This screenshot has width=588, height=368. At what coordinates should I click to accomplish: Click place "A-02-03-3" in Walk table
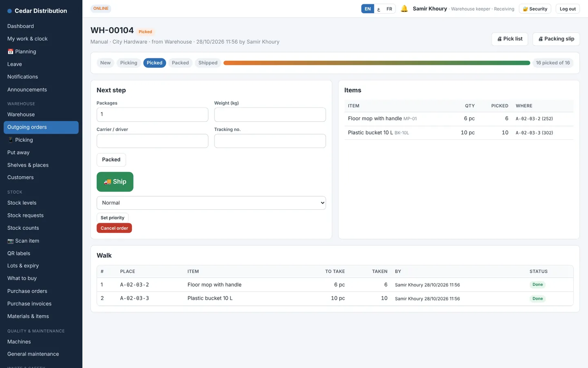point(134,298)
